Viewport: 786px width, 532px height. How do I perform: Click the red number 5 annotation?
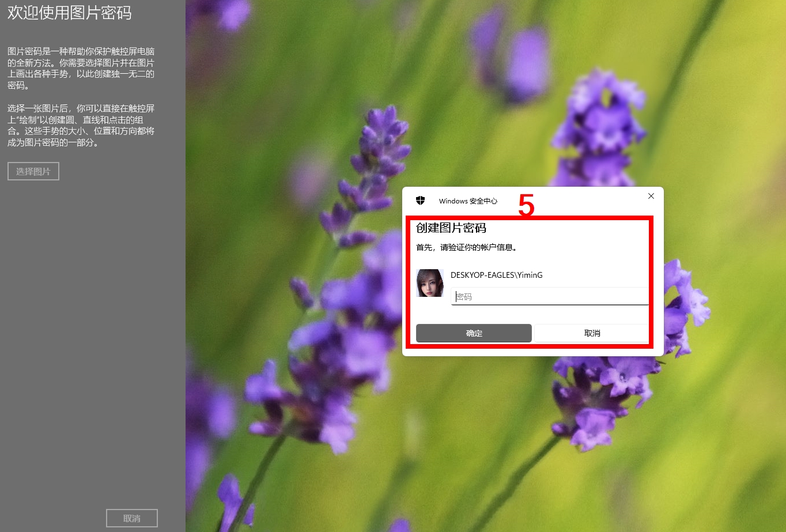coord(526,205)
